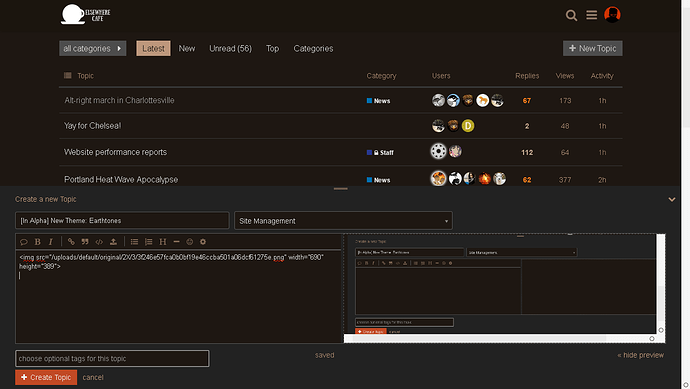This screenshot has width=690, height=389.
Task: Open the Site Management category dropdown
Action: click(x=343, y=220)
